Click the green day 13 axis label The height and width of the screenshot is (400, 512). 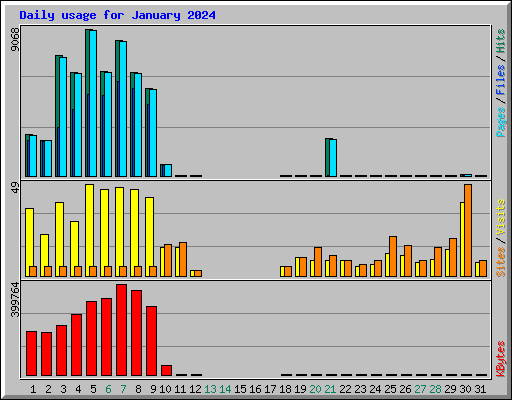[x=210, y=389]
